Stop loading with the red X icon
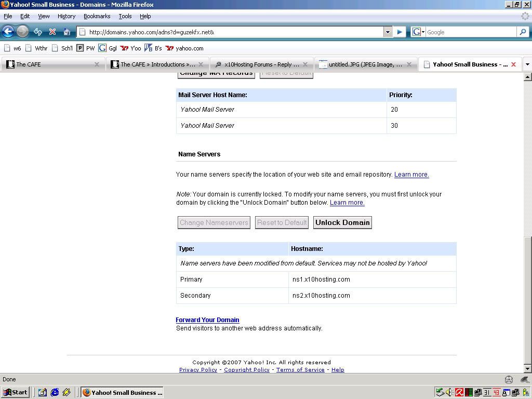The image size is (532, 399). click(52, 32)
